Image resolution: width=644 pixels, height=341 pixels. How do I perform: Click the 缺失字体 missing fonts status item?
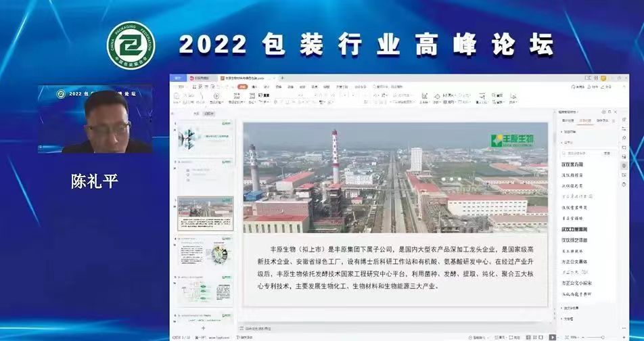245,338
